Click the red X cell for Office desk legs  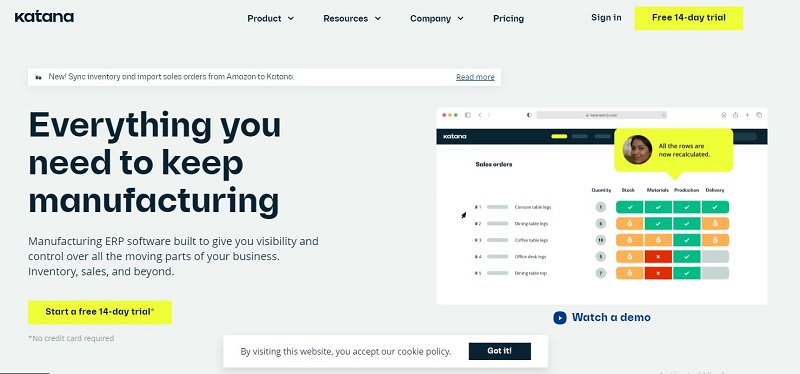pyautogui.click(x=658, y=257)
